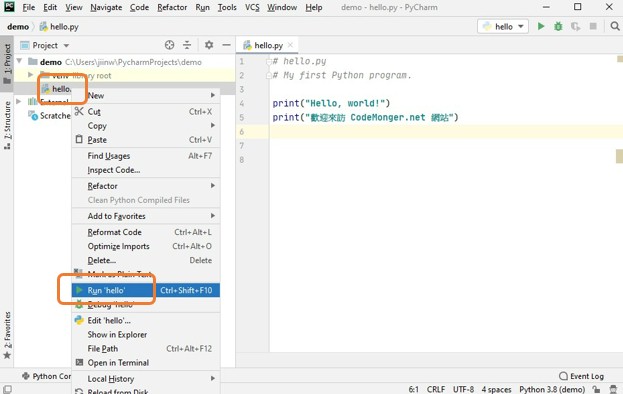Open the Window menu

coord(282,7)
